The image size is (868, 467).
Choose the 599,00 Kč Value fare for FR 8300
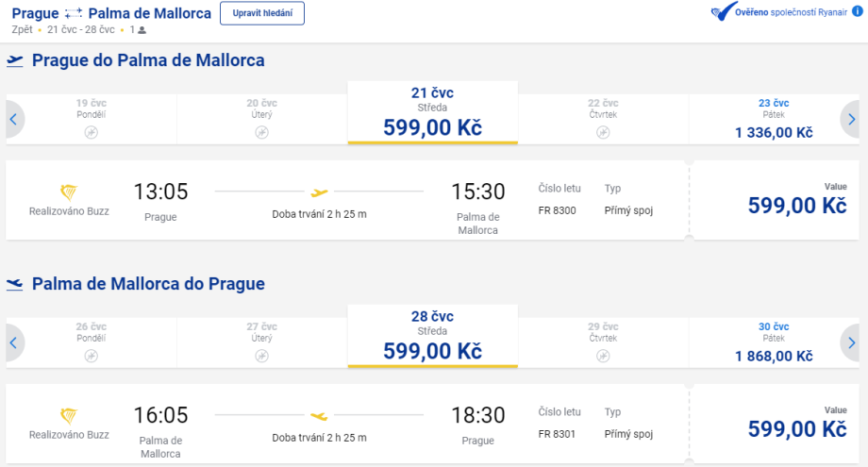pos(796,204)
